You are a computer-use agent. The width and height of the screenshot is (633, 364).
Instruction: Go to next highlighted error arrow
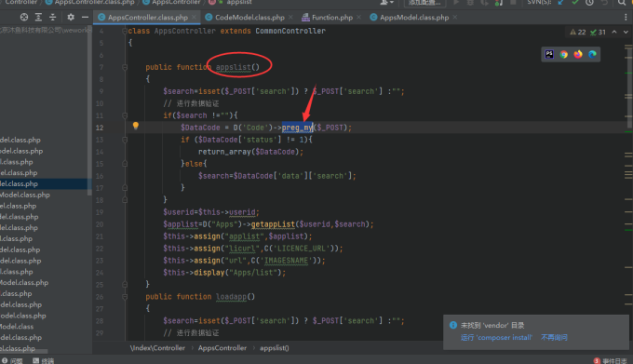point(626,32)
